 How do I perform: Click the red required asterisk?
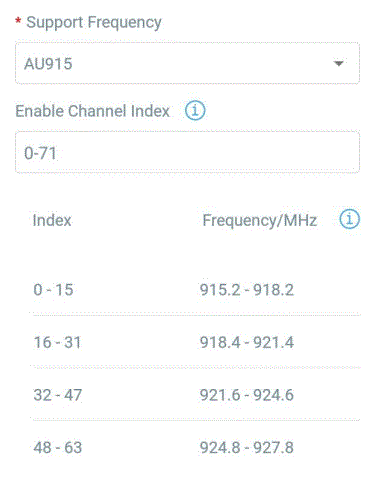18,21
